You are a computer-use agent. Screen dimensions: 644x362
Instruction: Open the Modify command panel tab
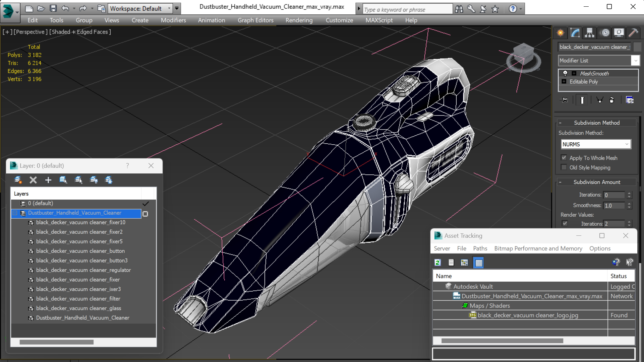point(575,33)
